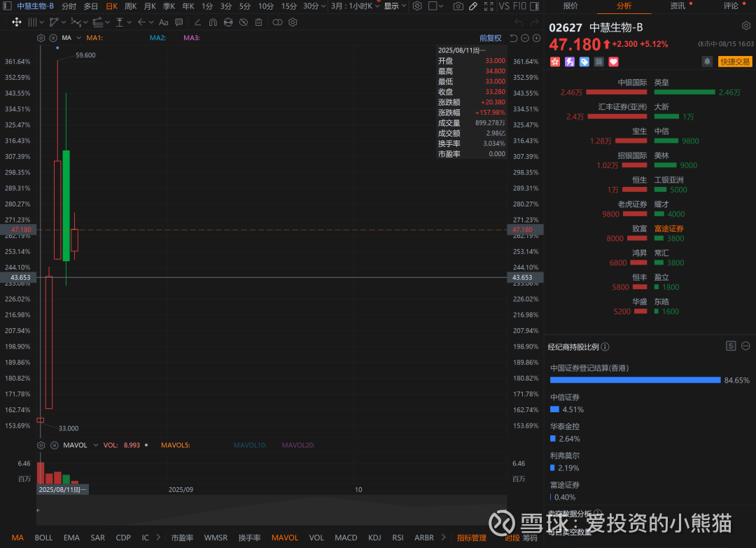Select the 月K monthly chart tab

pos(150,6)
